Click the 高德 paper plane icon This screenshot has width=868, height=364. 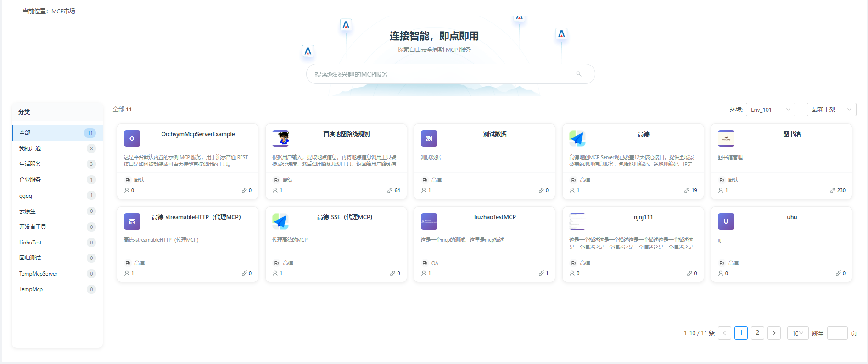pyautogui.click(x=577, y=138)
